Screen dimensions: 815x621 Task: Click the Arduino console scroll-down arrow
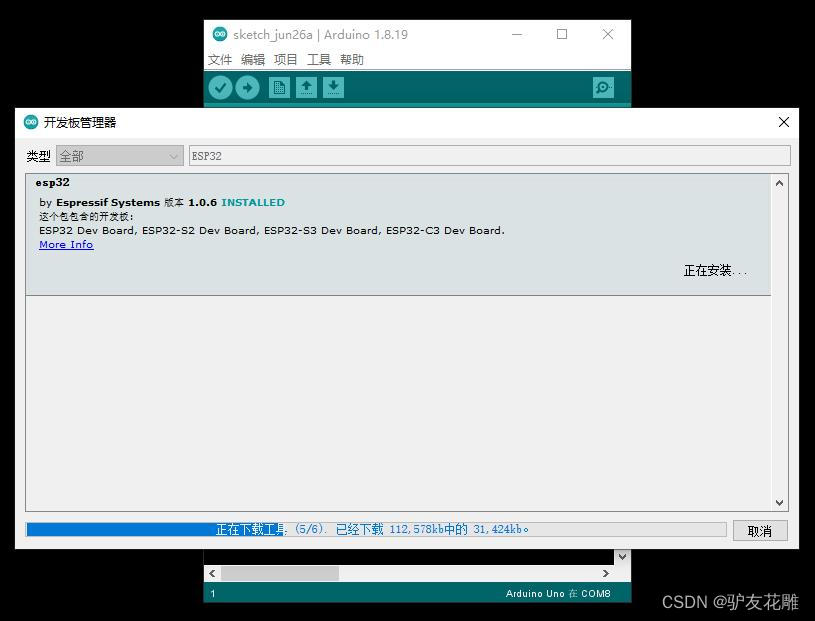622,556
